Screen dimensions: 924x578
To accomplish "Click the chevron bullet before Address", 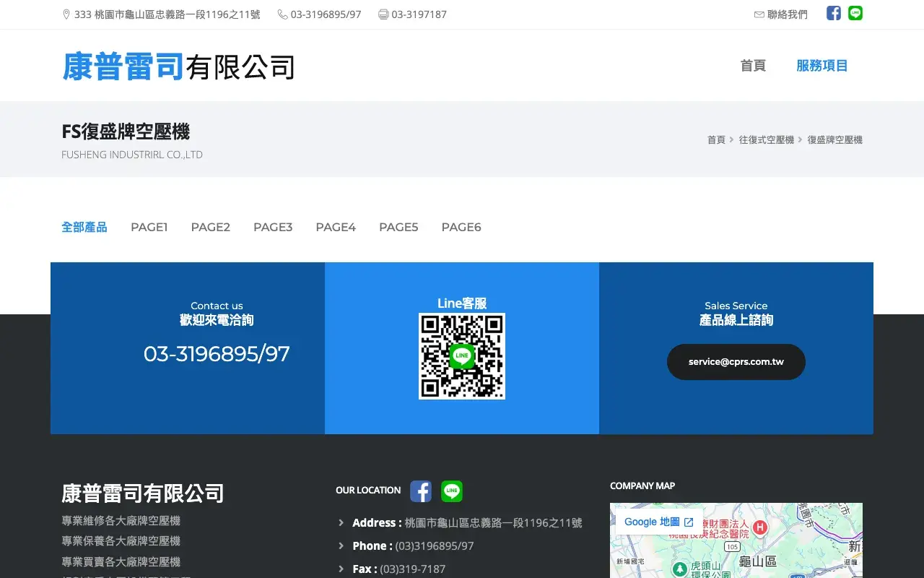I will (x=341, y=523).
